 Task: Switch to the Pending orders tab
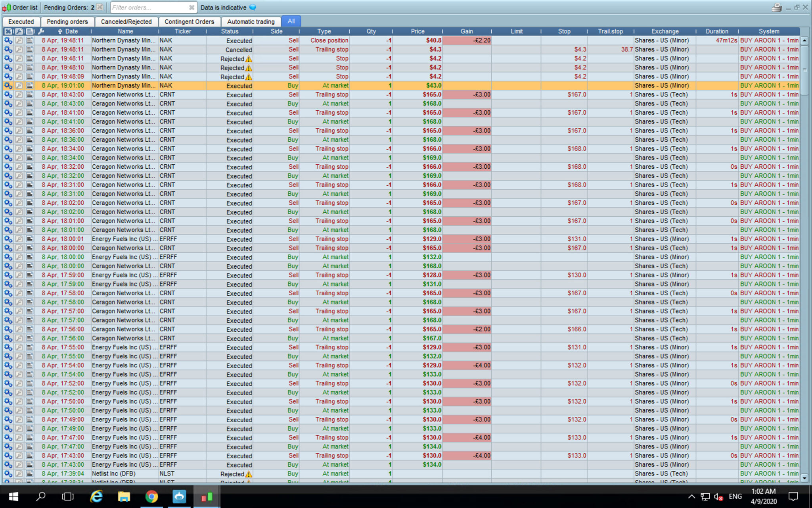tap(67, 22)
